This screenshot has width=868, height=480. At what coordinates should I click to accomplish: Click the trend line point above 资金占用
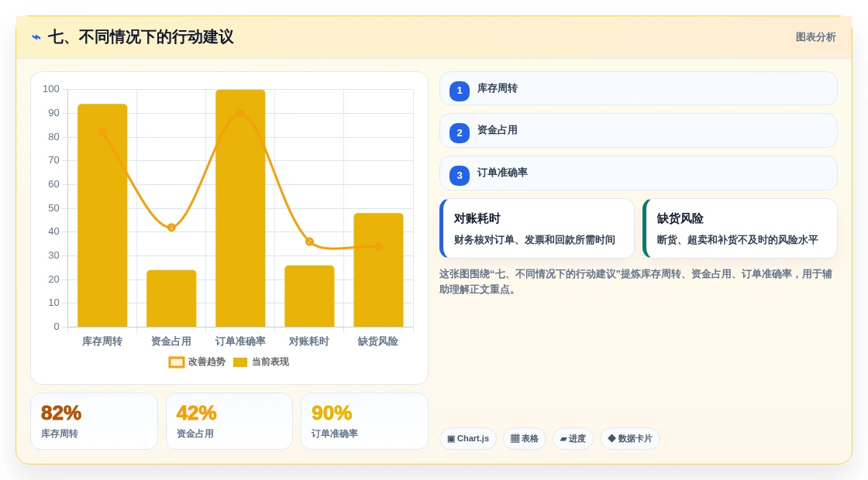click(171, 228)
